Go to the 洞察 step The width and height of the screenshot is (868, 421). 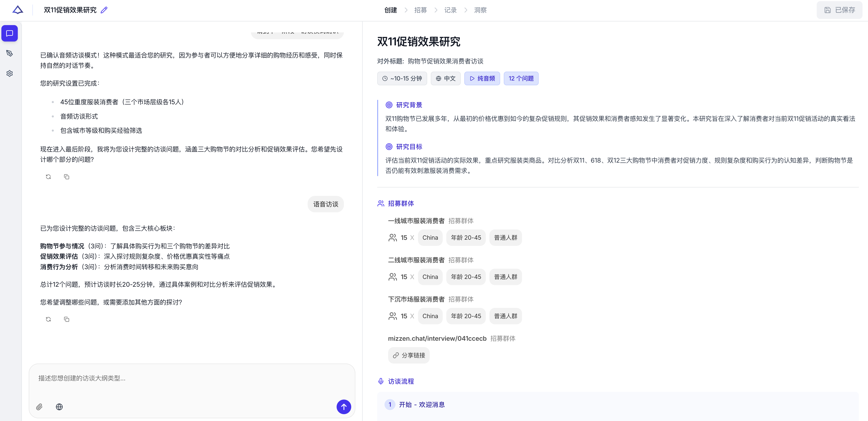[480, 10]
